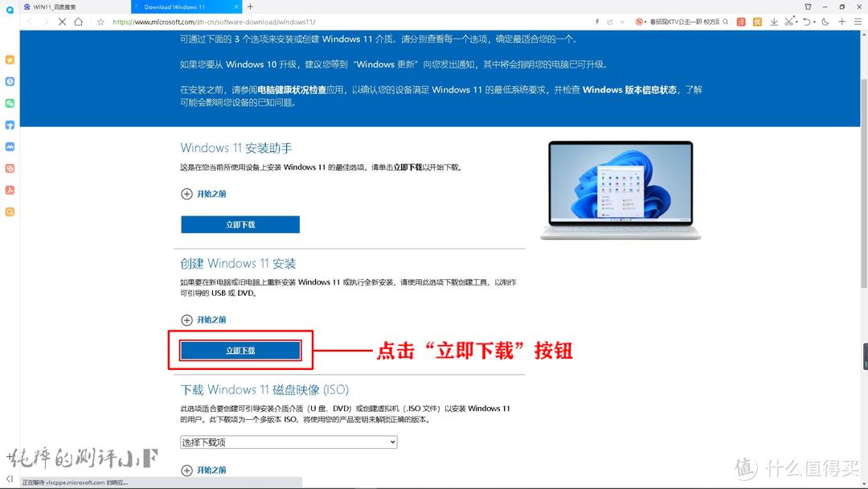Click the undo closed tab arrow icon
Viewport: 868px width, 489px height.
pos(807,22)
